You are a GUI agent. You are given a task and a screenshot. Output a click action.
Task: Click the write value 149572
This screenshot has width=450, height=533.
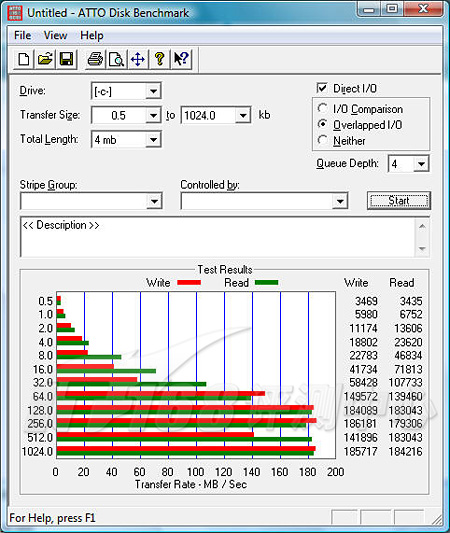360,397
